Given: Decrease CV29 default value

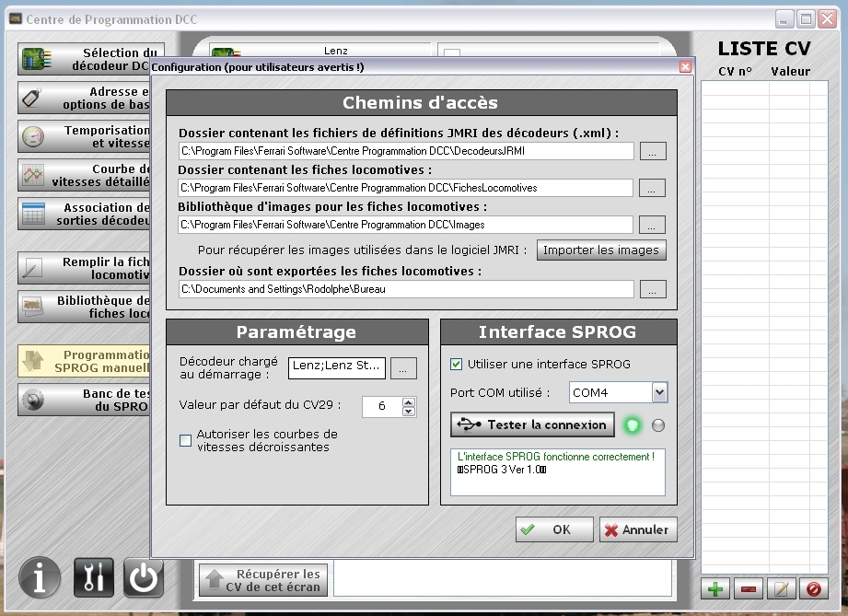Looking at the screenshot, I should click(x=409, y=411).
